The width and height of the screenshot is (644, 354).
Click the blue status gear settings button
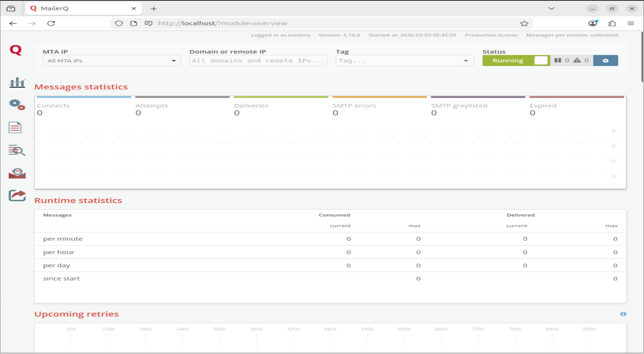[605, 60]
